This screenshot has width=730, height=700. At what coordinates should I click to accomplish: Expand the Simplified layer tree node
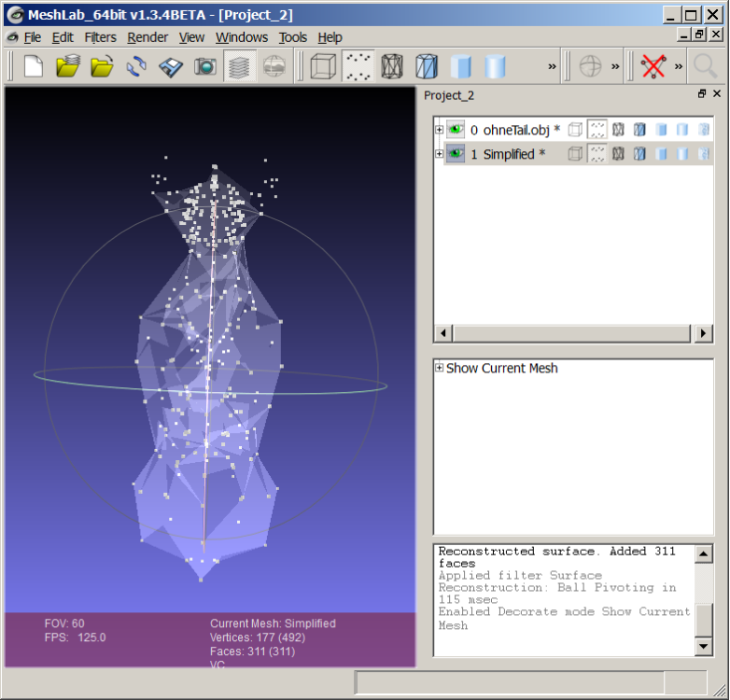pos(439,154)
